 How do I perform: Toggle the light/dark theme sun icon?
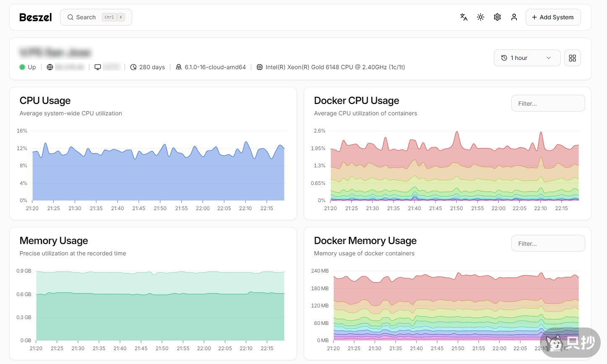pyautogui.click(x=480, y=17)
